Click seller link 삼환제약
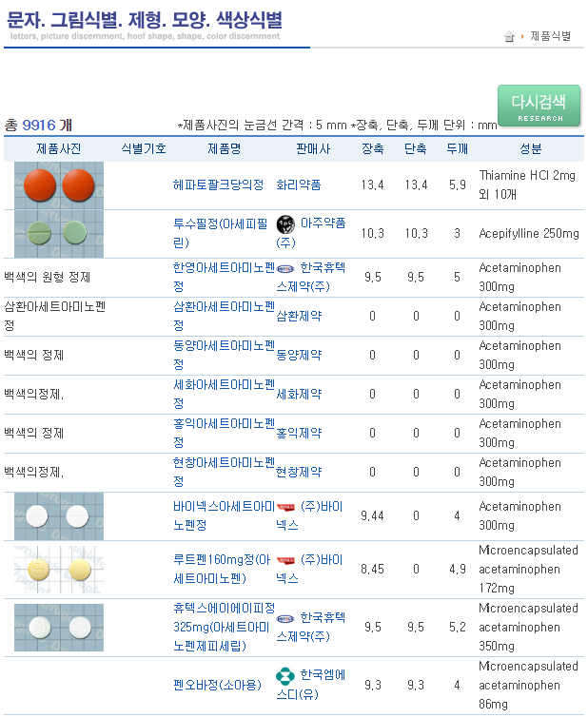588x718 pixels. (x=299, y=316)
